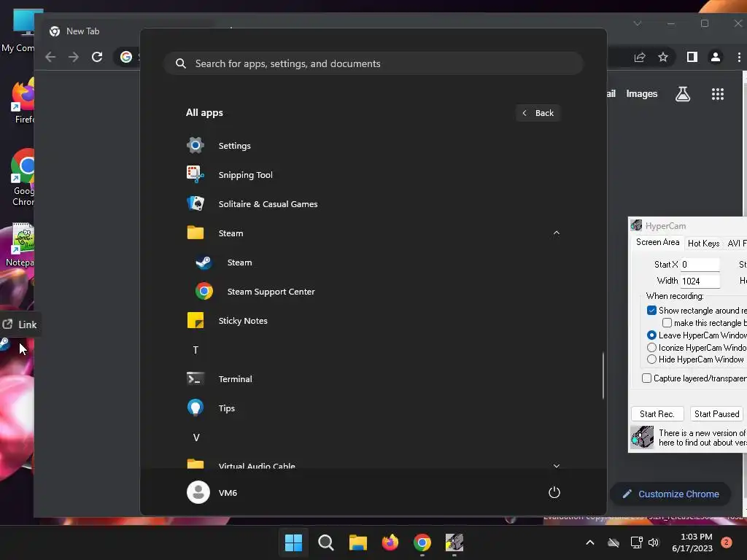
Task: Share this page icon in Chrome
Action: click(640, 57)
